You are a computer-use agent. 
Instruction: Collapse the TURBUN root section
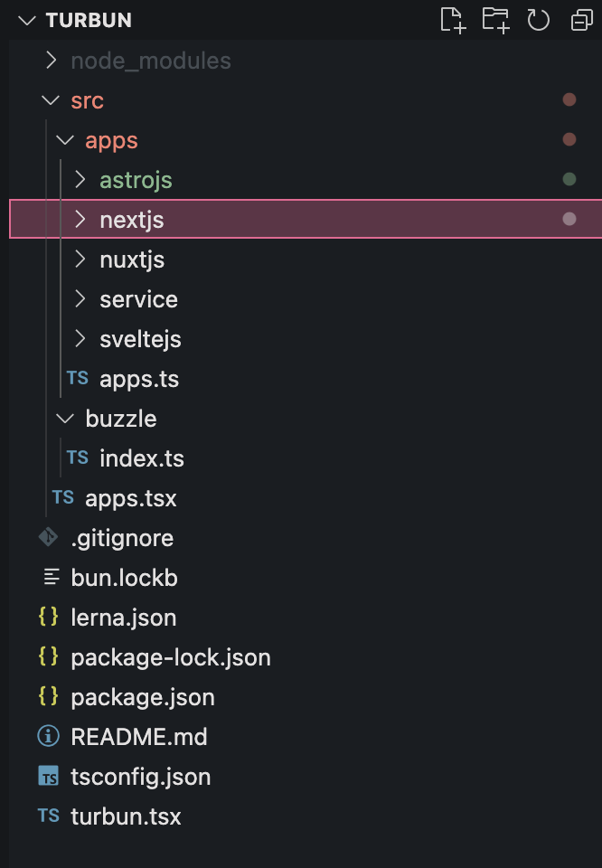pyautogui.click(x=26, y=21)
